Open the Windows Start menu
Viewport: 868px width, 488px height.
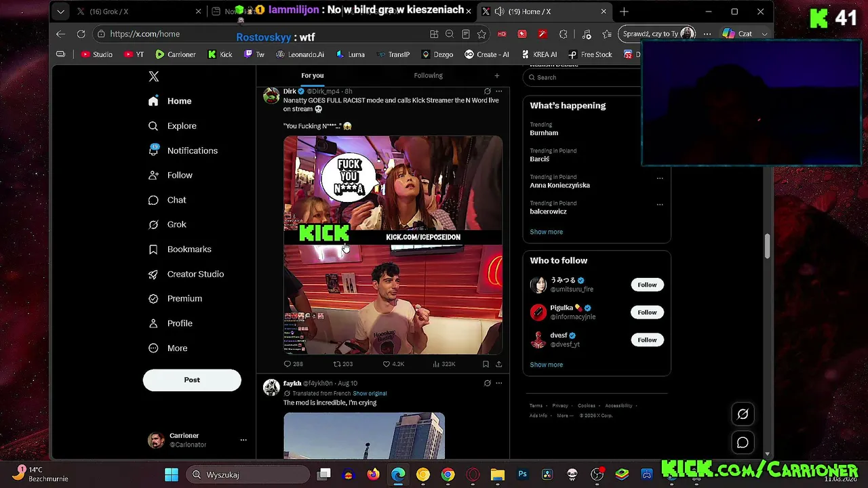point(172,474)
